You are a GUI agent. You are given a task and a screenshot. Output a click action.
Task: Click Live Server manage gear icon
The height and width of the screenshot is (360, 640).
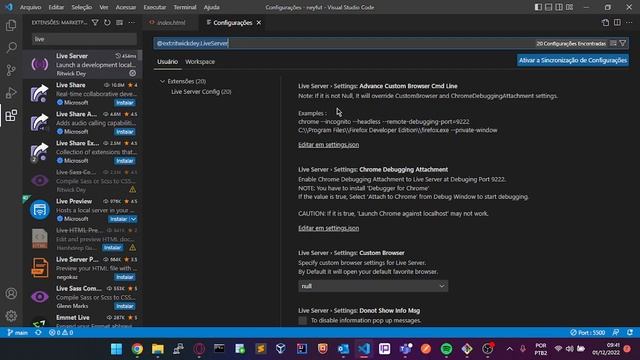click(x=133, y=73)
